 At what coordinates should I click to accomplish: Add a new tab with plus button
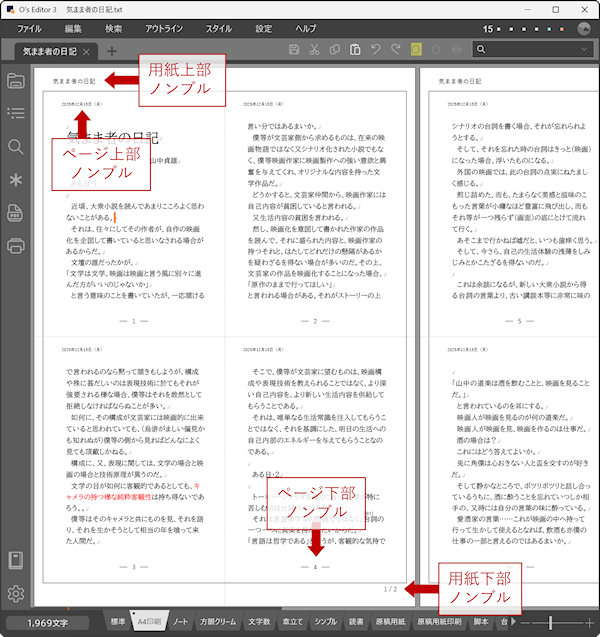point(111,51)
